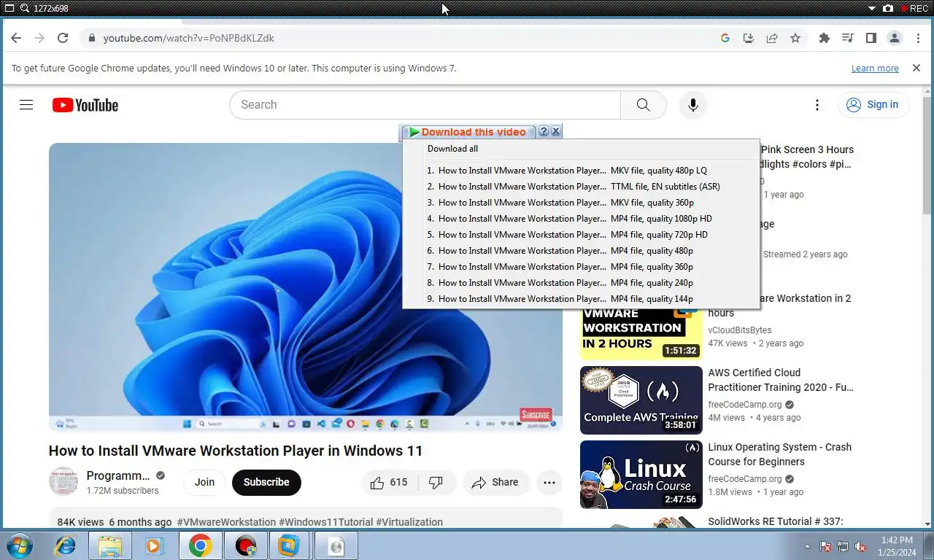Take a snapshot with recorder camera icon
This screenshot has height=560, width=934.
pyautogui.click(x=888, y=8)
